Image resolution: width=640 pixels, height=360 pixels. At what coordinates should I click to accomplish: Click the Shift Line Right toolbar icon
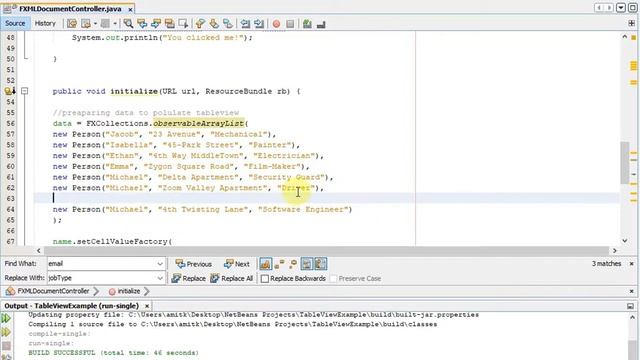pos(259,24)
